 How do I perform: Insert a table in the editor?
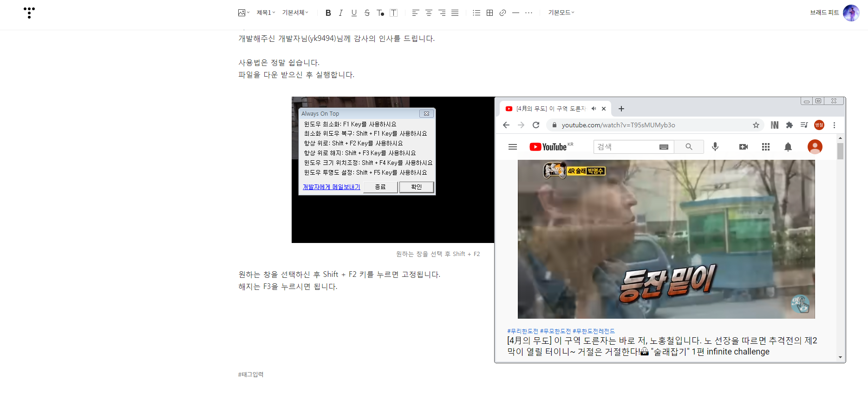(x=489, y=13)
